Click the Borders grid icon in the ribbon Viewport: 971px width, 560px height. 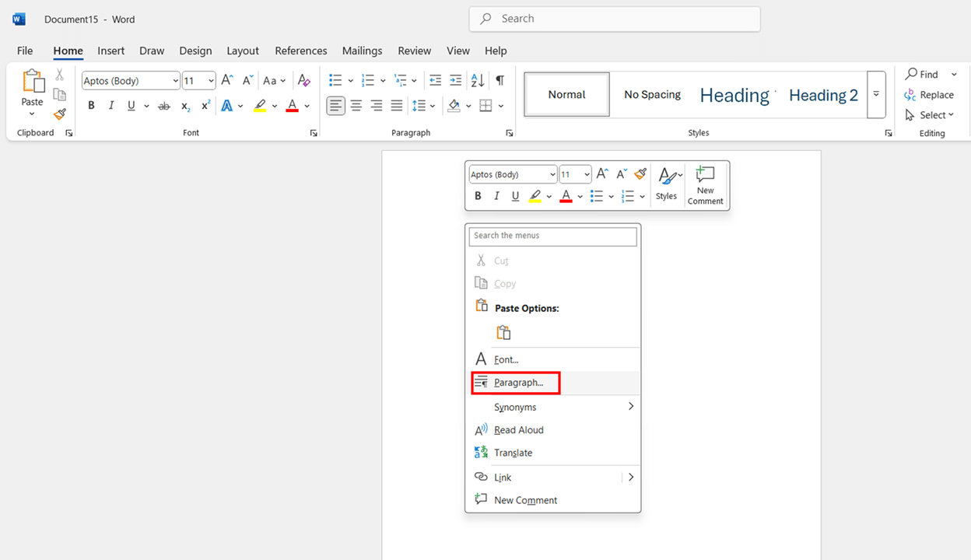(486, 106)
